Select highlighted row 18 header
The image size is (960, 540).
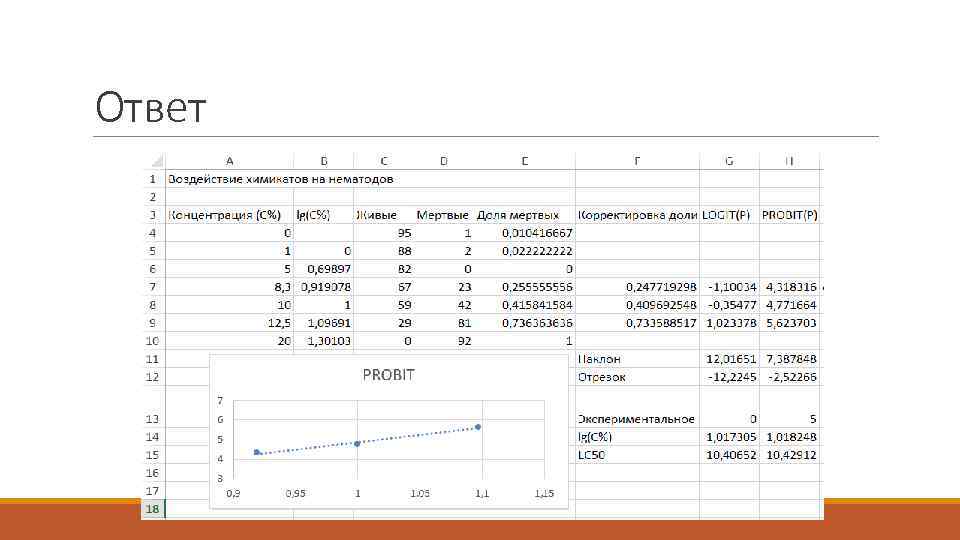(153, 509)
